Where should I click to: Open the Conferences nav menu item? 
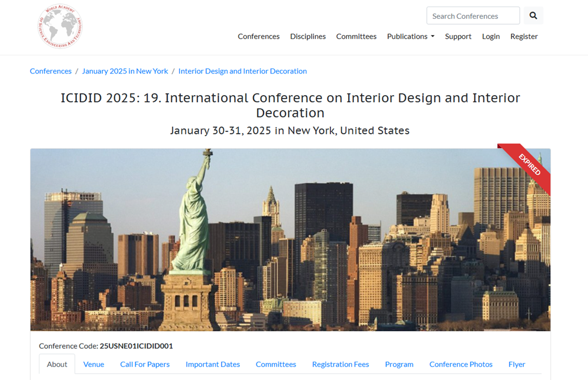click(258, 36)
